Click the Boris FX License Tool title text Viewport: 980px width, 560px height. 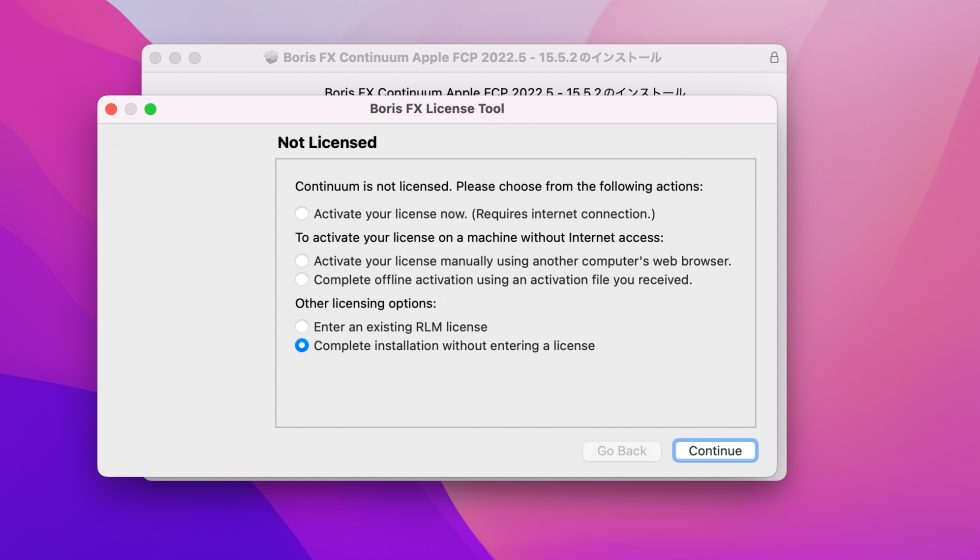point(437,109)
